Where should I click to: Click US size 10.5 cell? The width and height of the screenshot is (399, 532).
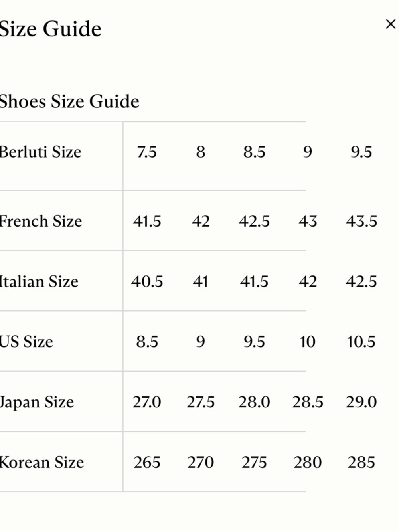point(361,342)
